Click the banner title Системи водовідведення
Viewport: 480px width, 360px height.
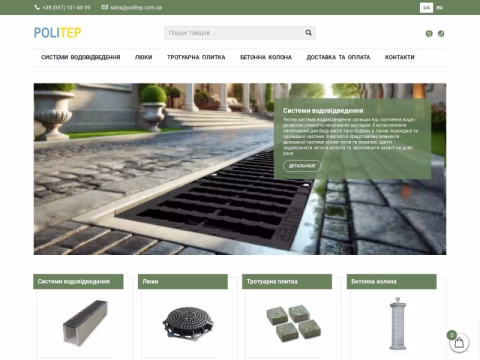(323, 111)
